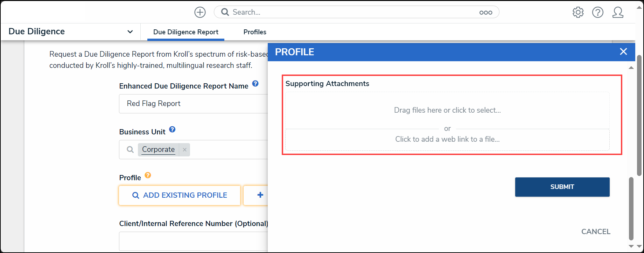Switch to the Profiles tab
Image resolution: width=644 pixels, height=253 pixels.
255,32
